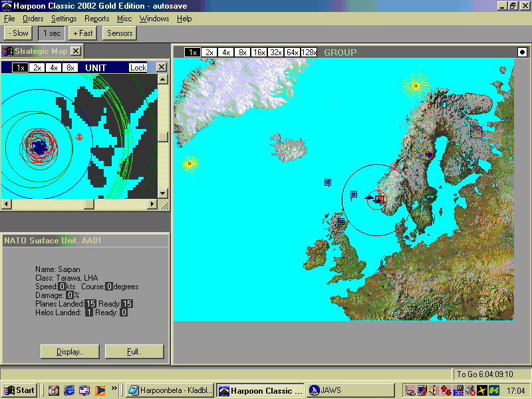This screenshot has height=399, width=532.
Task: Click the network monitors tray icon
Action: (422, 390)
